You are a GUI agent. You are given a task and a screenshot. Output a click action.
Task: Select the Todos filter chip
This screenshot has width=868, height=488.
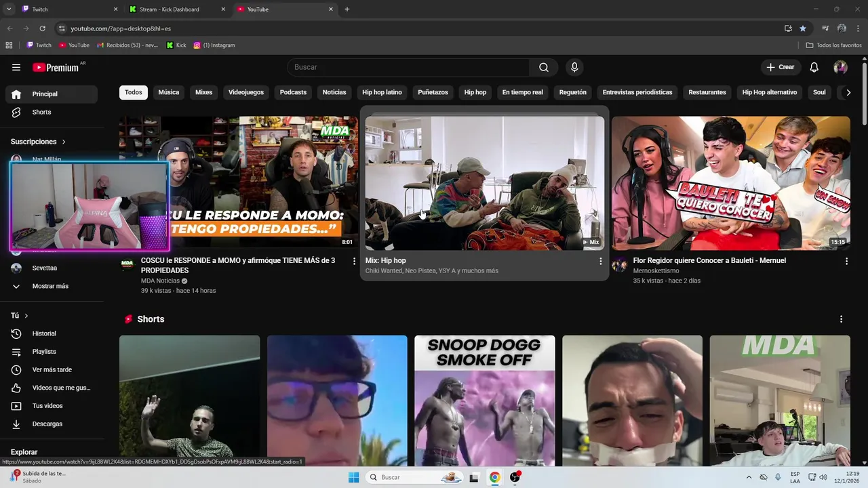pyautogui.click(x=134, y=92)
